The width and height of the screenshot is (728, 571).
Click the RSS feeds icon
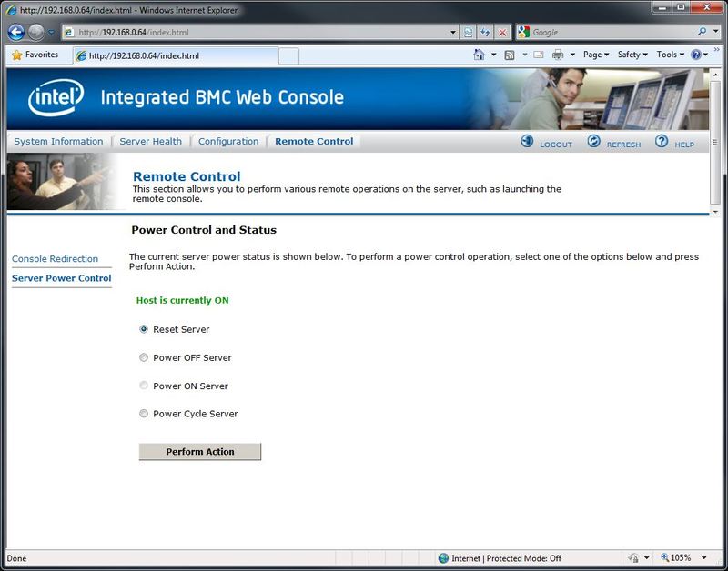point(510,55)
